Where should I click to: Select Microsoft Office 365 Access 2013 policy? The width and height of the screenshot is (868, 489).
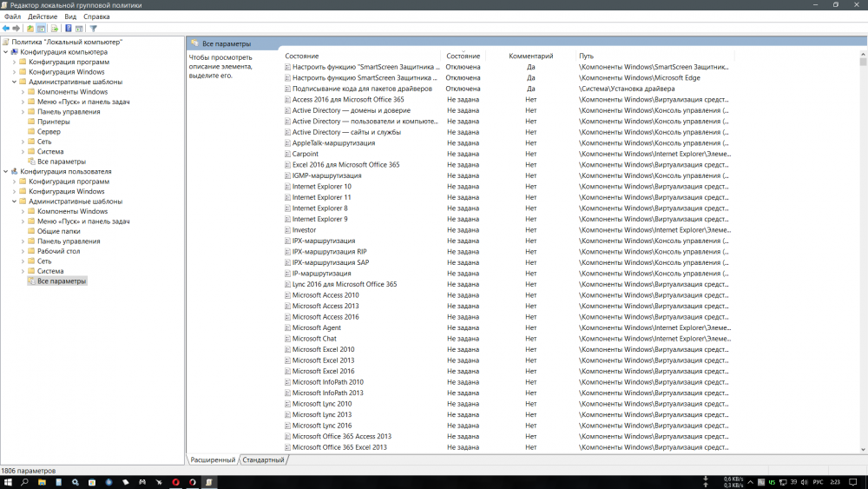[341, 436]
